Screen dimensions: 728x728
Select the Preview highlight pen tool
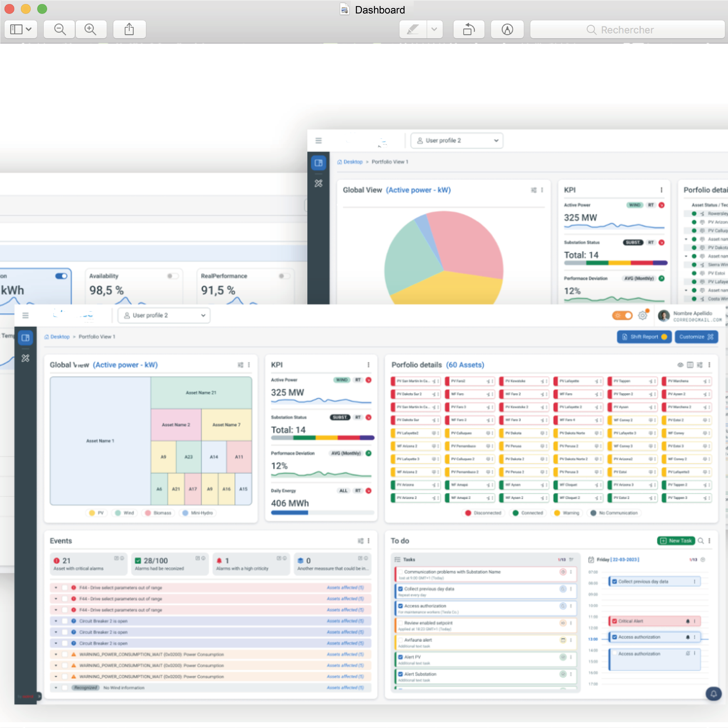pyautogui.click(x=413, y=29)
